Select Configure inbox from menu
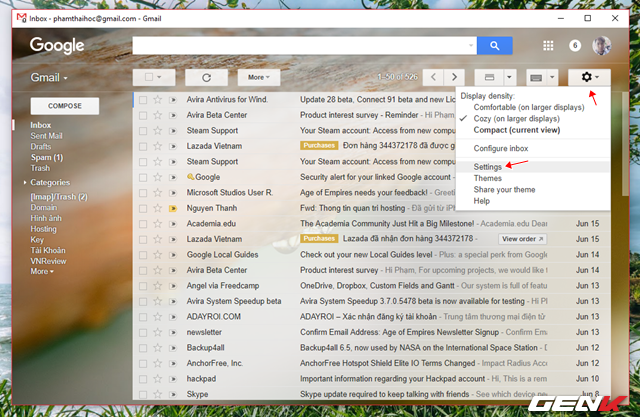This screenshot has width=640, height=417. click(x=501, y=149)
